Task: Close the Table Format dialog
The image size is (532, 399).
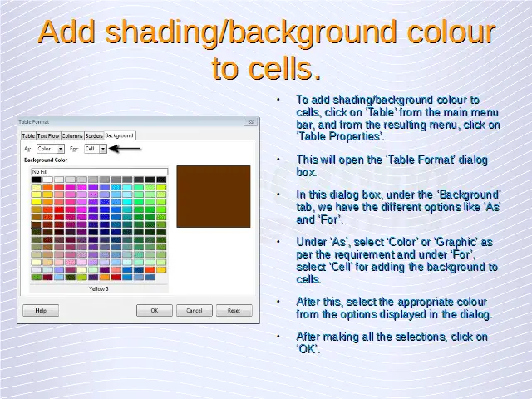Action: pyautogui.click(x=249, y=121)
